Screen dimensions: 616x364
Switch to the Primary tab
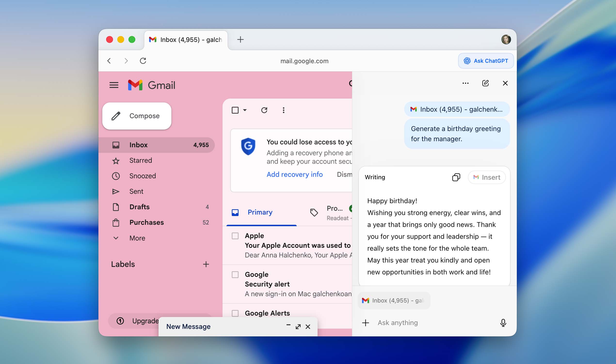(x=260, y=212)
